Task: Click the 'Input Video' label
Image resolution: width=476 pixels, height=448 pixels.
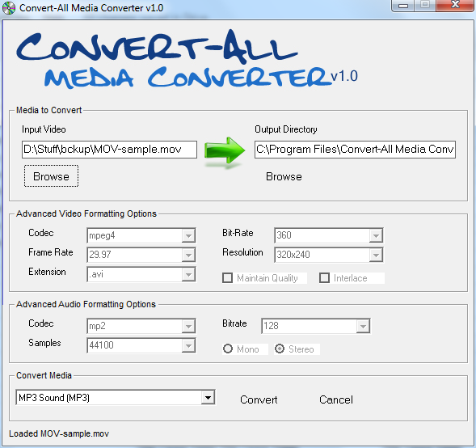Action: tap(44, 129)
